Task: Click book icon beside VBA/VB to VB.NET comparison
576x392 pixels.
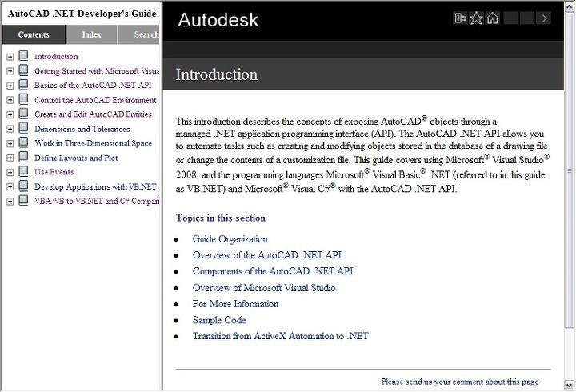Action: [x=23, y=201]
